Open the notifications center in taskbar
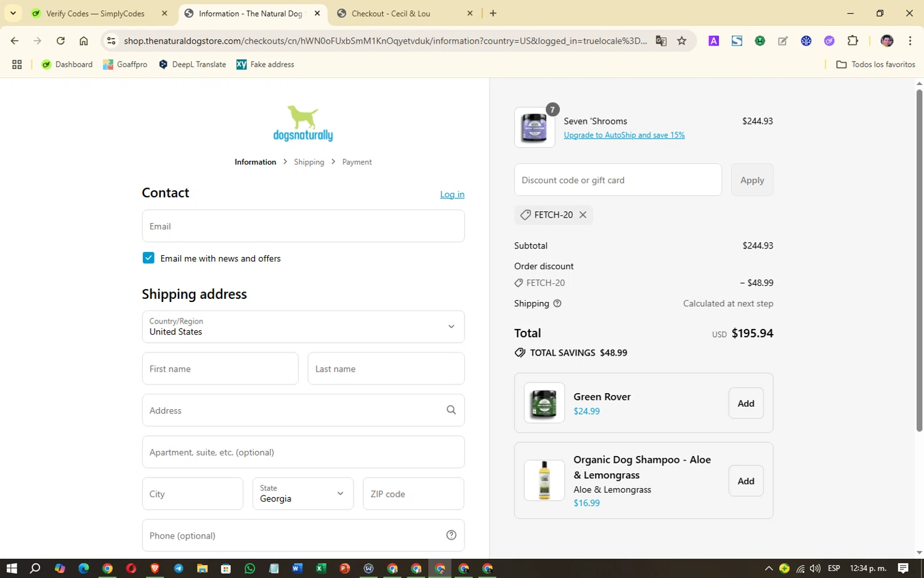The height and width of the screenshot is (578, 924). (x=903, y=568)
